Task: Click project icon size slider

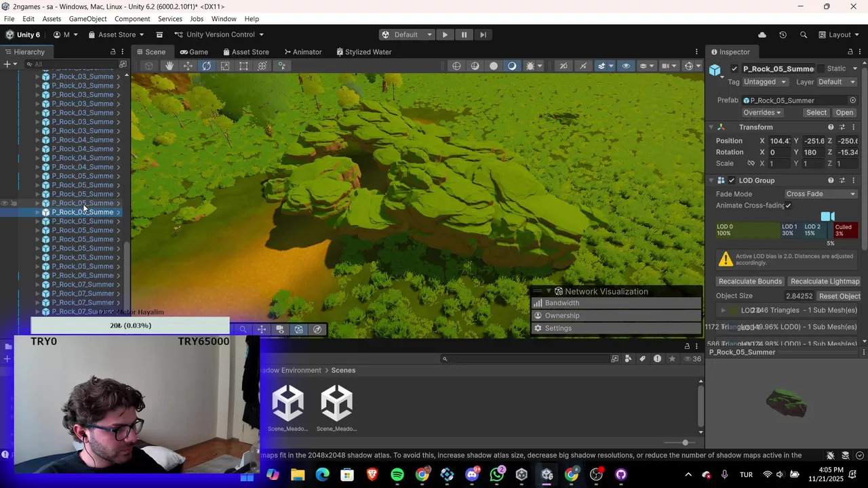Action: point(680,443)
